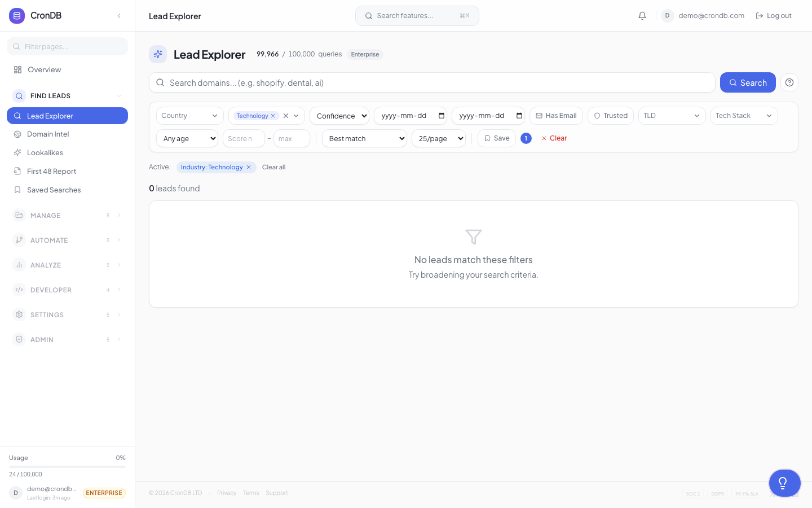Open the TLD dropdown
812x508 pixels.
pyautogui.click(x=672, y=116)
